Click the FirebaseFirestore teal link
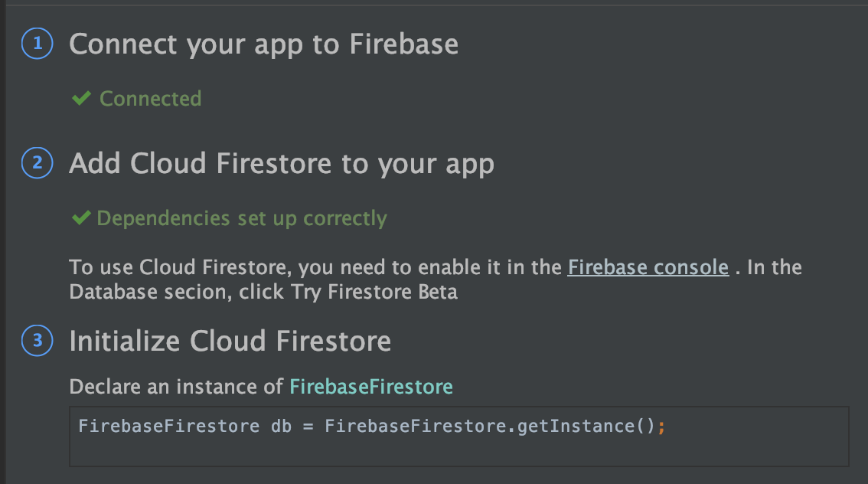Image resolution: width=868 pixels, height=484 pixels. (370, 387)
